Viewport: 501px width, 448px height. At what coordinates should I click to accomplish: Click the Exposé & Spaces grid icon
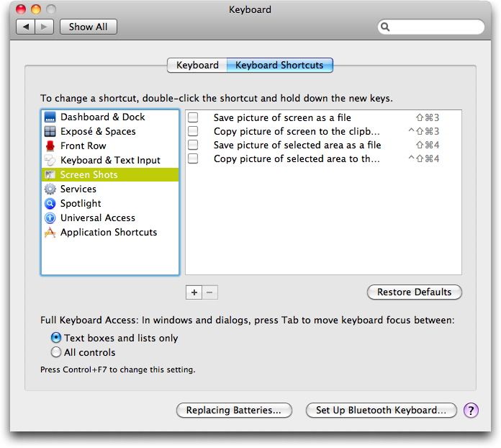pyautogui.click(x=50, y=131)
